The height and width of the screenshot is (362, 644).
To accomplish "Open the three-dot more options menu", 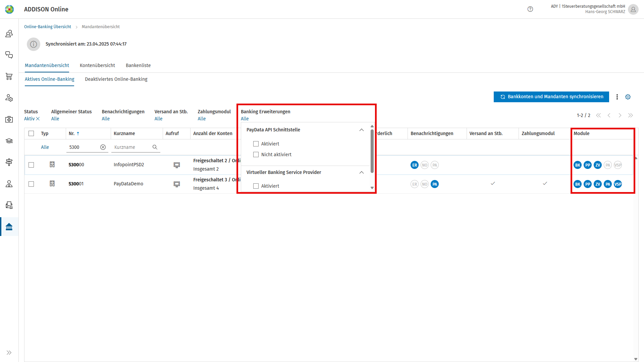I will pos(617,97).
